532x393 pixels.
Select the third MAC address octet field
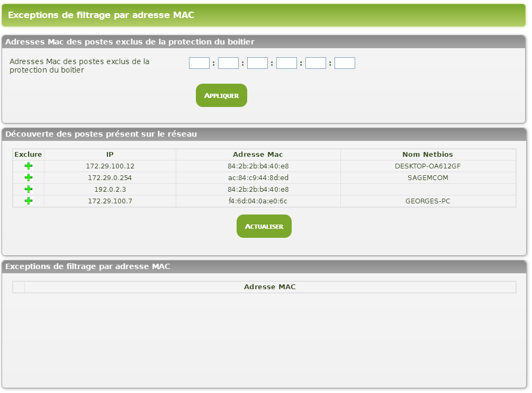[257, 63]
